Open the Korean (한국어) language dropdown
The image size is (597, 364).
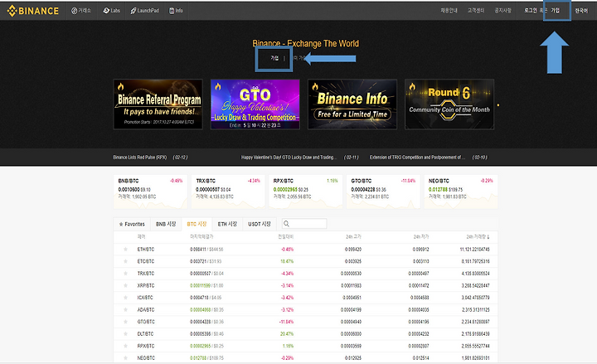[x=581, y=11]
